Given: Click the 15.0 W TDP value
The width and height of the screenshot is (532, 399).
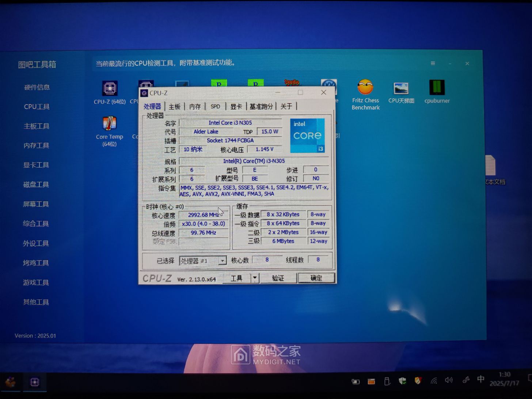Looking at the screenshot, I should tap(270, 132).
